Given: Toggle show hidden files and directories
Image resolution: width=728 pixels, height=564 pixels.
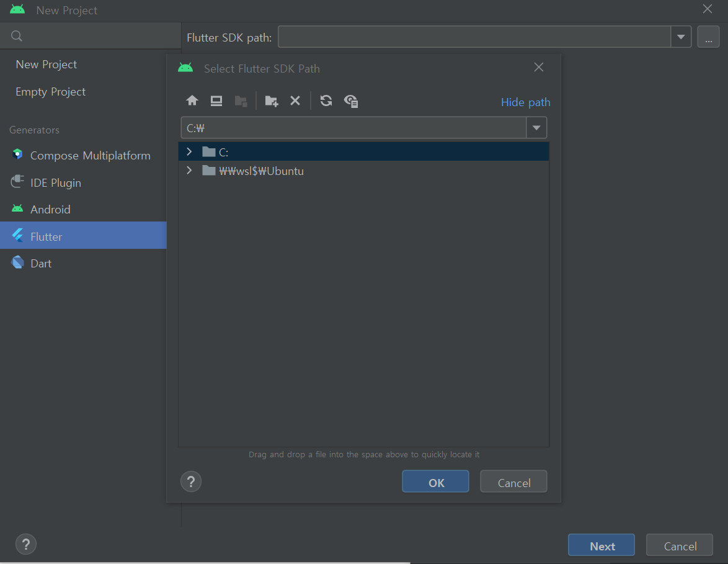Looking at the screenshot, I should [x=350, y=101].
